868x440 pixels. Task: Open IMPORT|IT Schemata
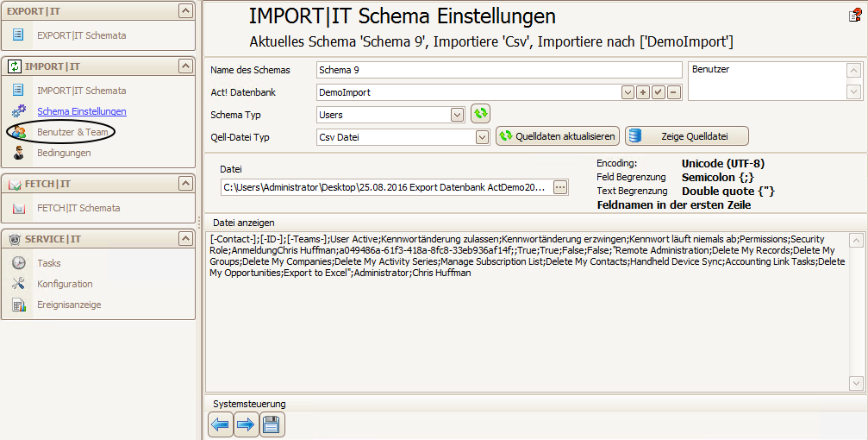pos(81,91)
